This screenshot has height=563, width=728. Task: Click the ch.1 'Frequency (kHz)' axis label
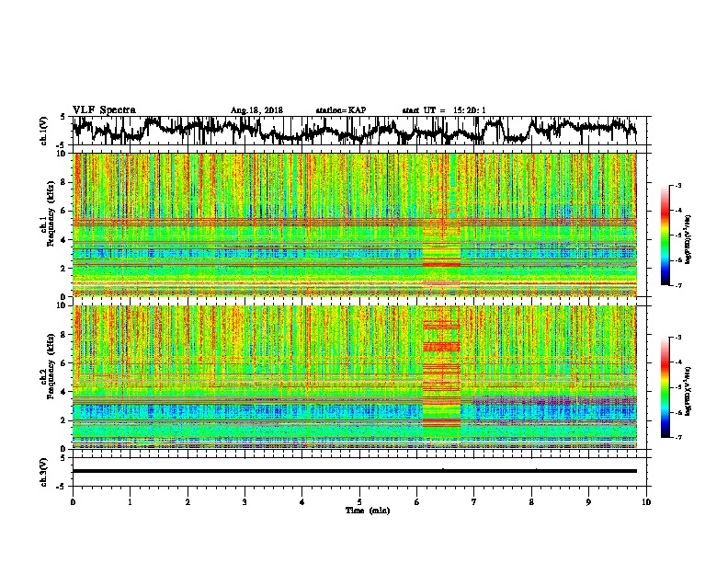pyautogui.click(x=50, y=213)
